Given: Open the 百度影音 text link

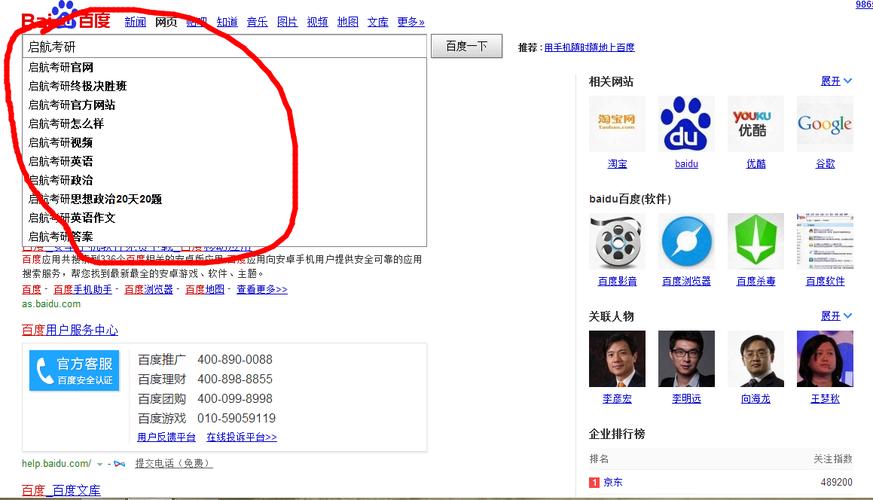Looking at the screenshot, I should (617, 281).
